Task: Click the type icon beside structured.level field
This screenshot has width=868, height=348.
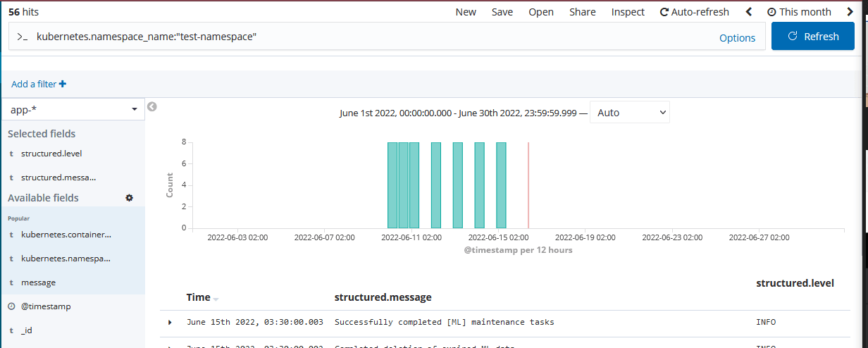Action: tap(11, 154)
